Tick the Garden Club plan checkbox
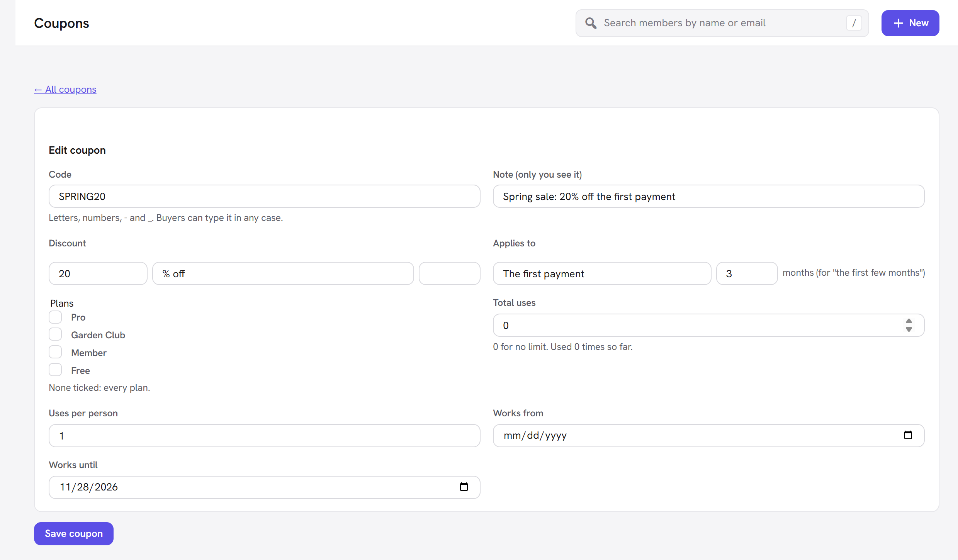This screenshot has height=560, width=958. (55, 334)
